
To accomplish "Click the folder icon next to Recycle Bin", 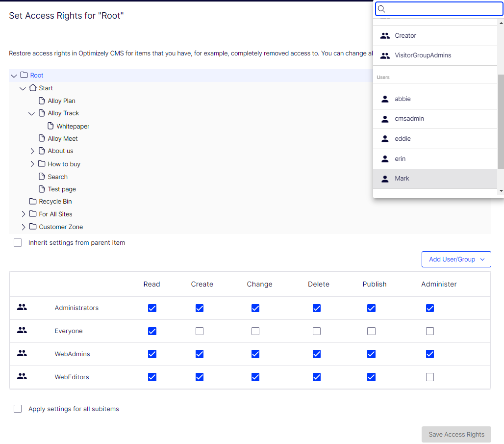I will point(32,201).
